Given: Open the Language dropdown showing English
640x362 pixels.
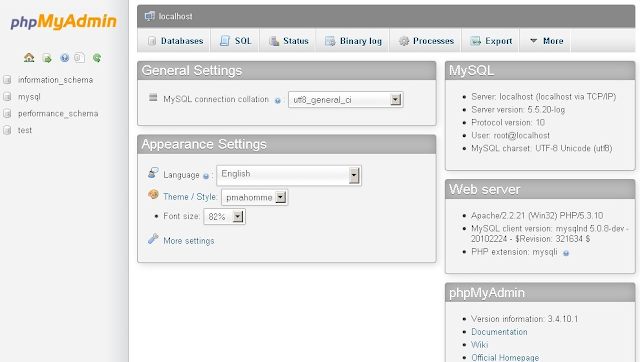Looking at the screenshot, I should click(x=289, y=175).
